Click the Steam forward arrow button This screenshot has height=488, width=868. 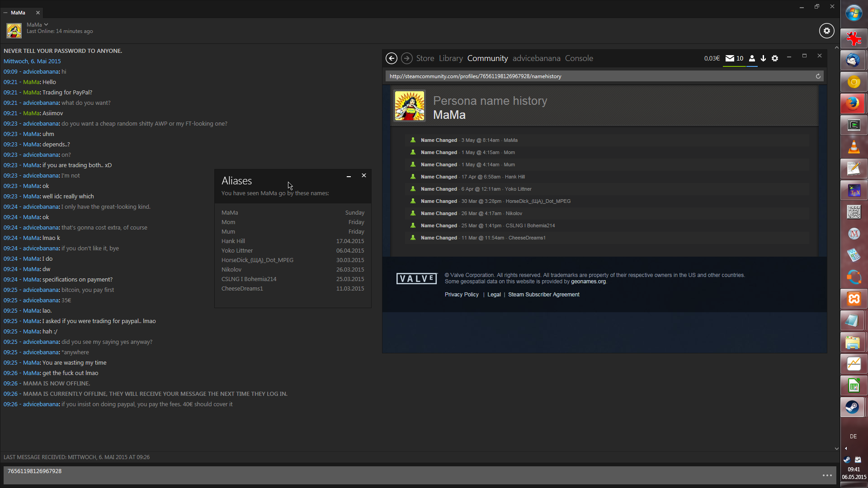[406, 58]
